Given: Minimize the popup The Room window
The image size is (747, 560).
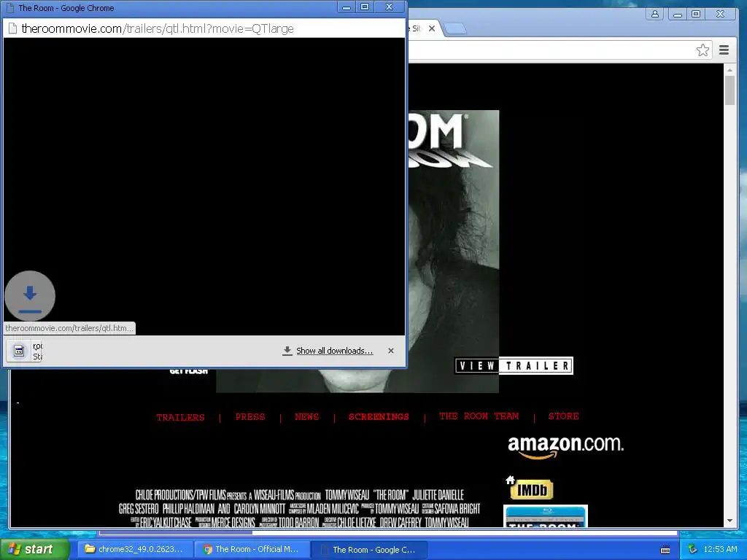Looking at the screenshot, I should pos(347,7).
